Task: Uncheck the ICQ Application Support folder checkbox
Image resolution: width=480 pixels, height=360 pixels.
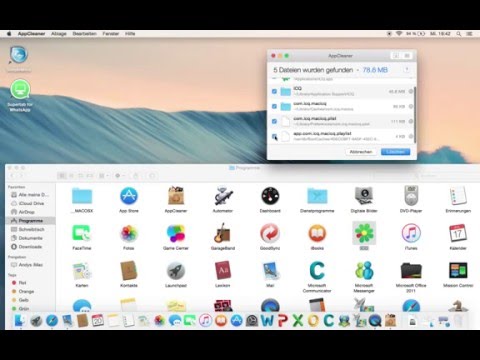Action: (x=274, y=91)
